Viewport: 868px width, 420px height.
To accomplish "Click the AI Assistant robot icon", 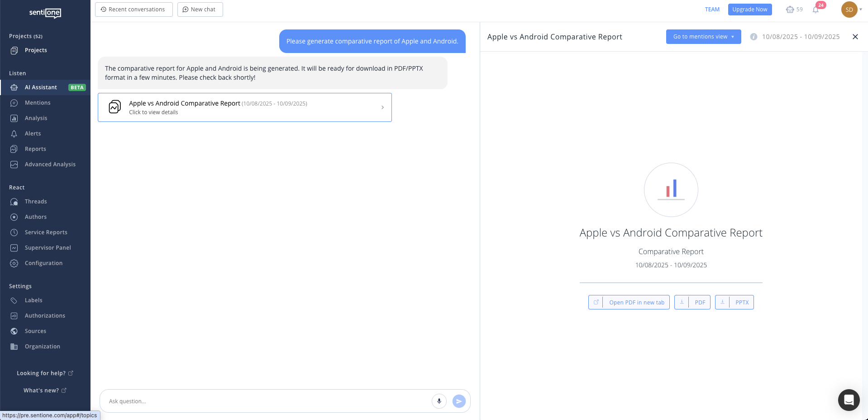I will point(14,87).
